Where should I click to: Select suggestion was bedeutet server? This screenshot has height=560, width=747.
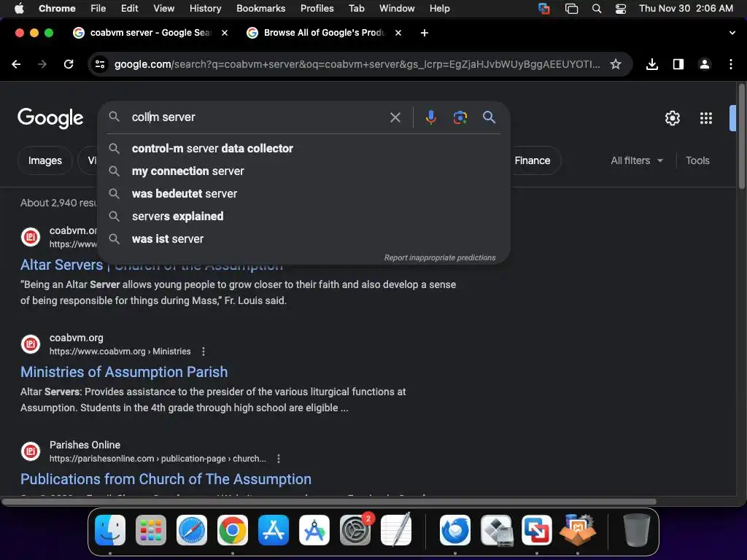pyautogui.click(x=304, y=194)
